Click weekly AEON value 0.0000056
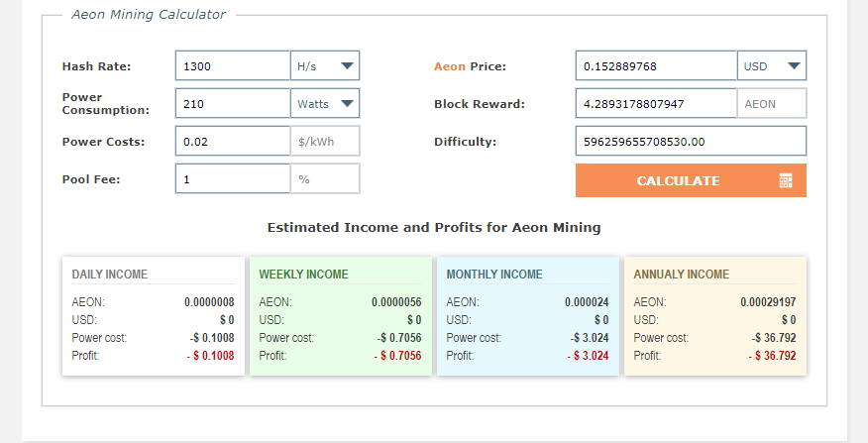Viewport: 868px width, 443px height. (396, 302)
